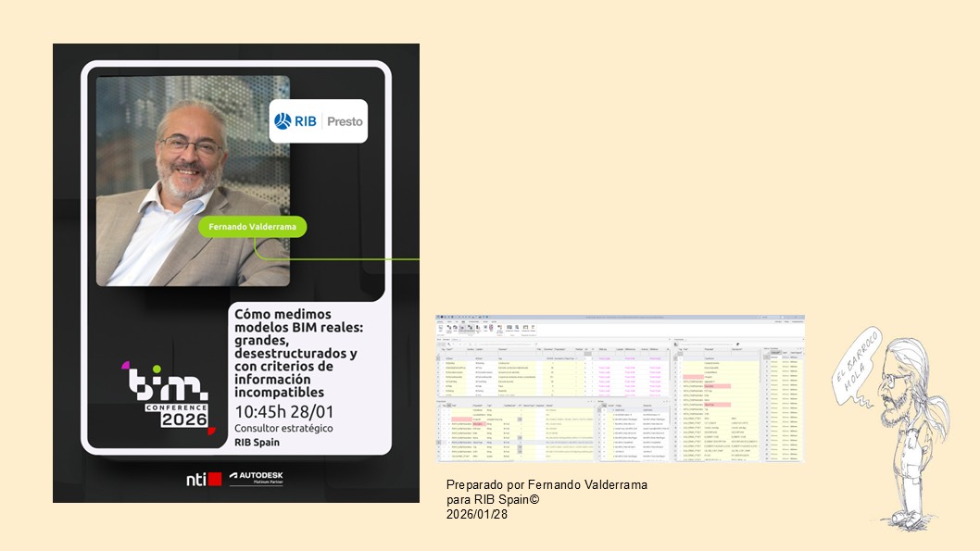Click 'Preparado por Fernando Valderrama' caption line
Image resolution: width=980 pixels, height=551 pixels.
point(547,485)
